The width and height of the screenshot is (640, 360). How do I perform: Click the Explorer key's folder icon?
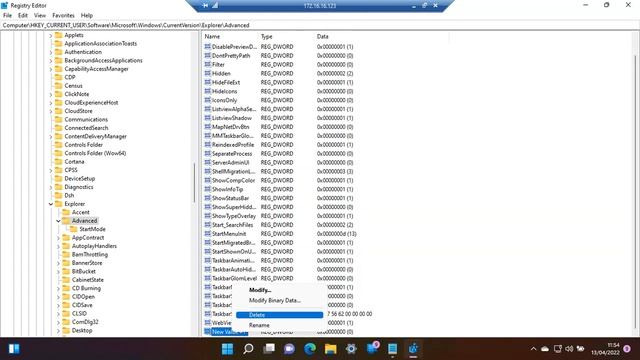pos(59,204)
